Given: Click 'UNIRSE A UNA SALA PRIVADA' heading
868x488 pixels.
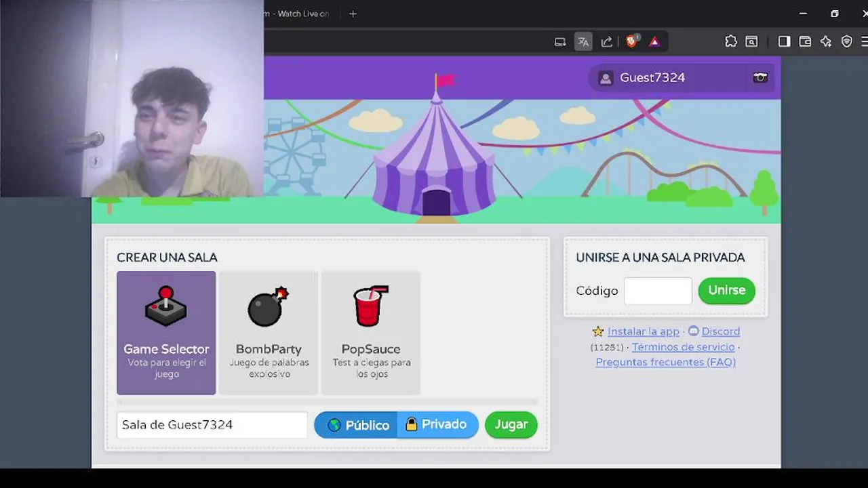Looking at the screenshot, I should tap(660, 258).
